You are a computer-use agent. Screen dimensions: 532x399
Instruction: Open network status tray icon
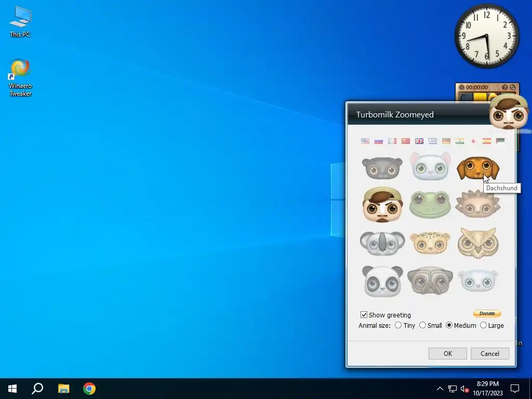[x=453, y=389]
